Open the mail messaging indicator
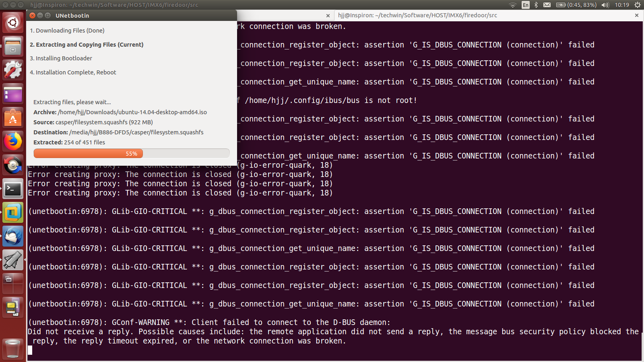 coord(547,5)
